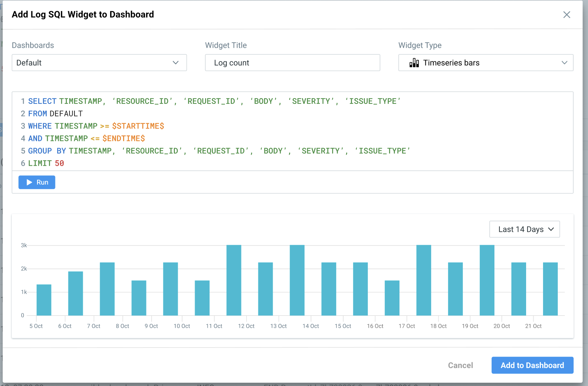
Task: Click the bar for 10 Oct
Action: tap(202, 298)
